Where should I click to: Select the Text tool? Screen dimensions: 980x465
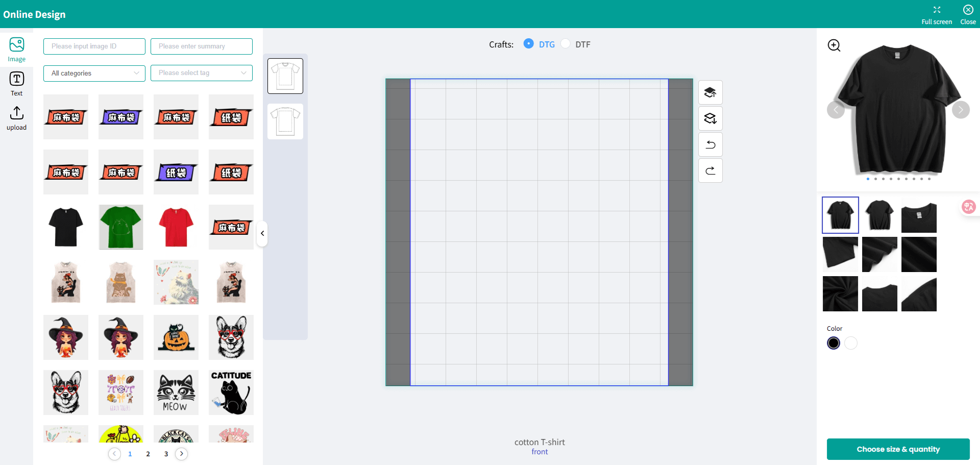pyautogui.click(x=16, y=84)
